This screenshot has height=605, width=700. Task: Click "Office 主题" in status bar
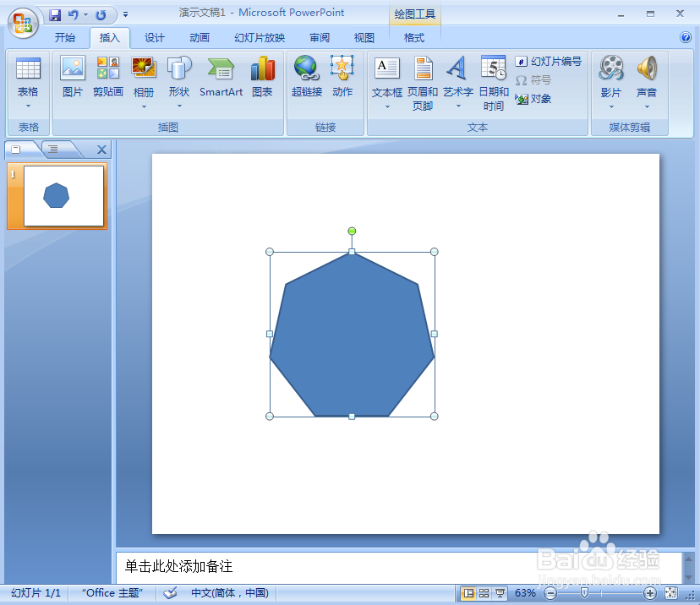(x=112, y=593)
